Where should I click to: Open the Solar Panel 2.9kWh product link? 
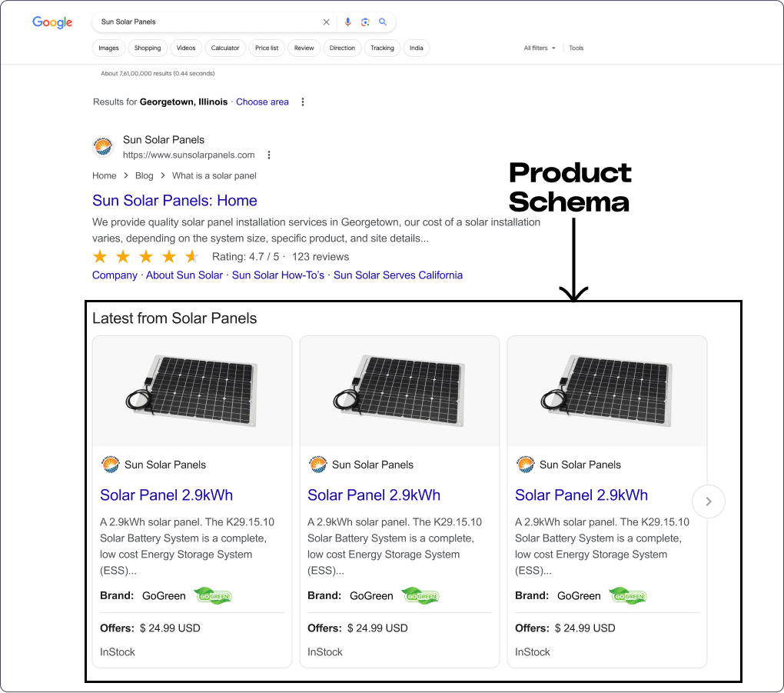(x=166, y=495)
